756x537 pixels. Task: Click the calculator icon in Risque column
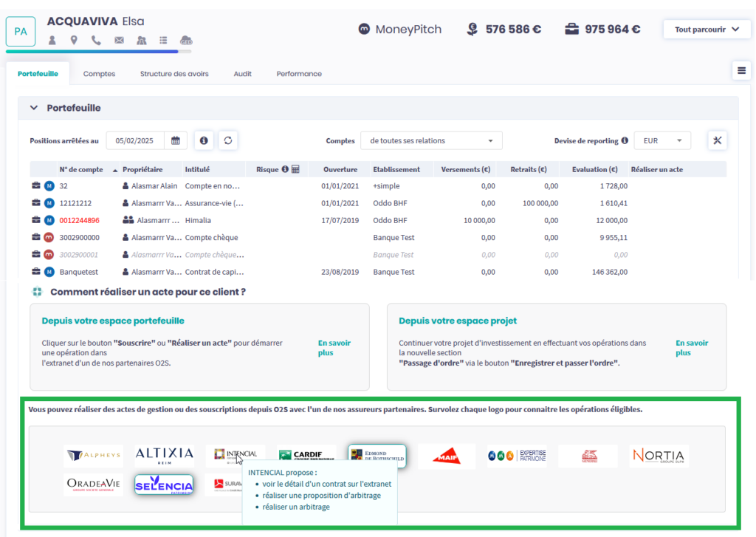296,169
